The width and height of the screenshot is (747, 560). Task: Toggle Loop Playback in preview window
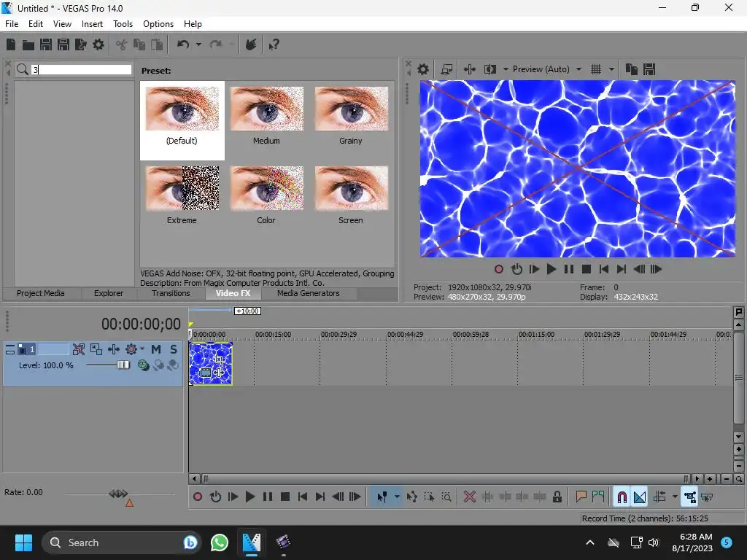click(516, 270)
